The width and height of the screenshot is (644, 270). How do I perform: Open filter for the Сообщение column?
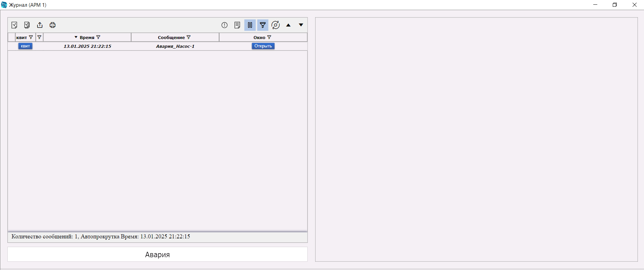click(189, 37)
